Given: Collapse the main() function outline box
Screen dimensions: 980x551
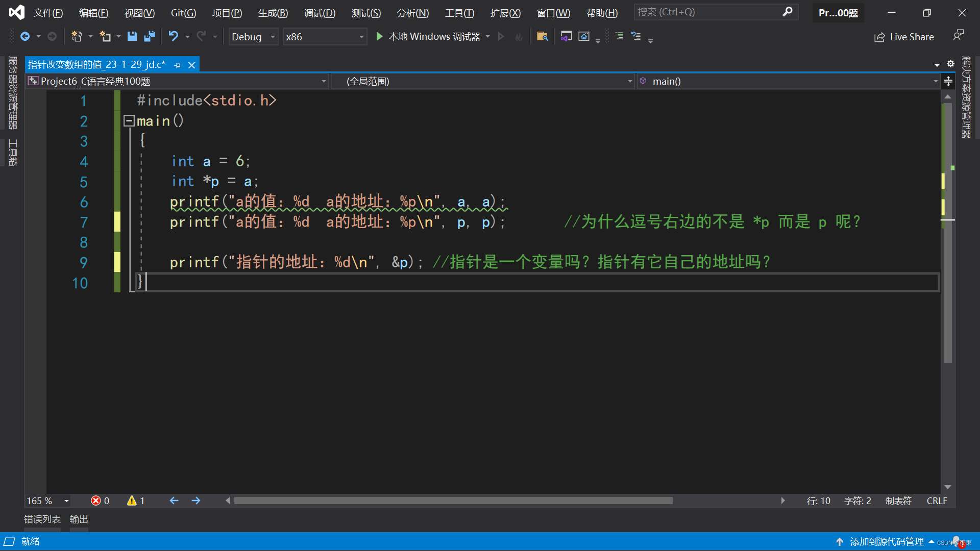Looking at the screenshot, I should 129,121.
